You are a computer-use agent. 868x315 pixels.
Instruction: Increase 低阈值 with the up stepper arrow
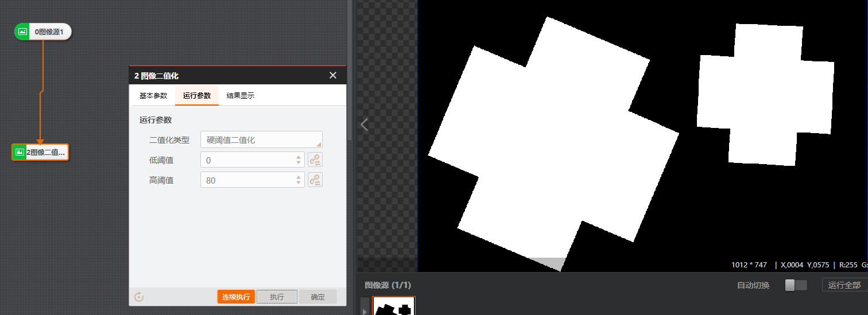pos(298,157)
